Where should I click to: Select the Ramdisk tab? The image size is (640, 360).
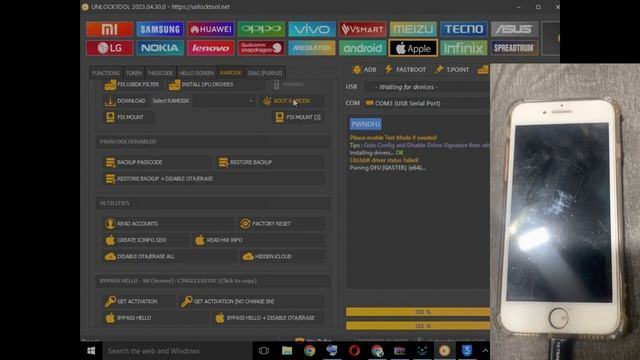point(231,73)
